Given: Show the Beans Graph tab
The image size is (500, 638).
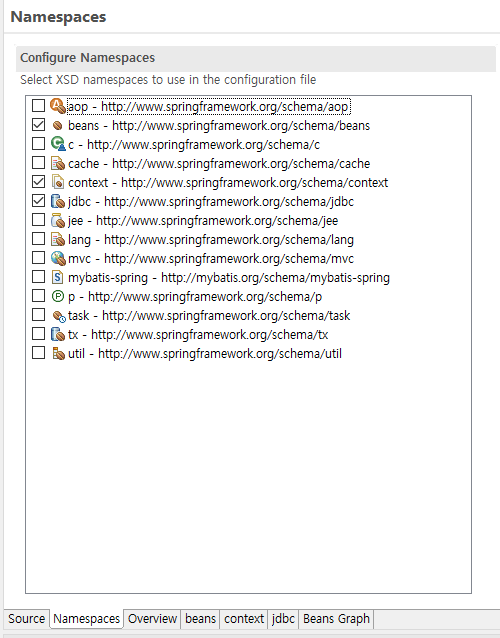Looking at the screenshot, I should click(336, 618).
